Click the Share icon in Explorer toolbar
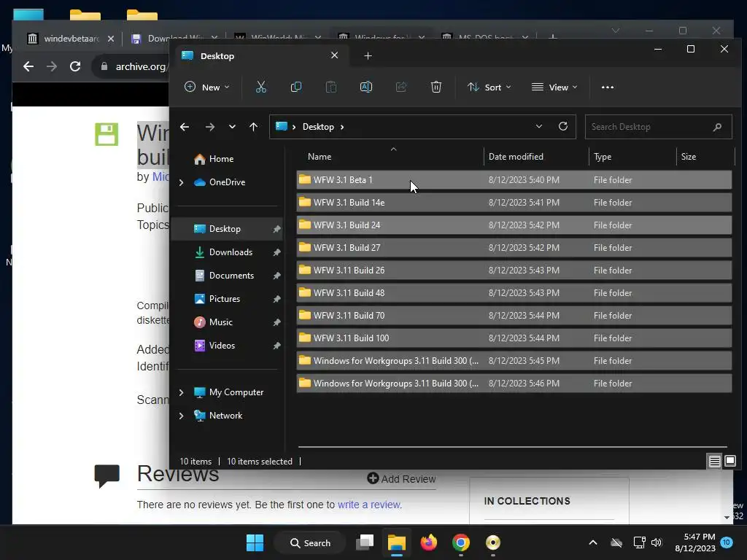The image size is (747, 560). click(401, 87)
